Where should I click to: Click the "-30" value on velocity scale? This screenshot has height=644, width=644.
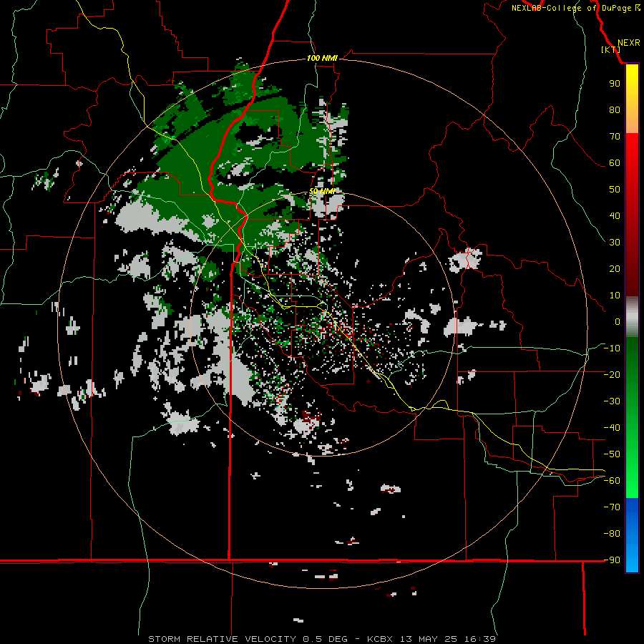612,401
